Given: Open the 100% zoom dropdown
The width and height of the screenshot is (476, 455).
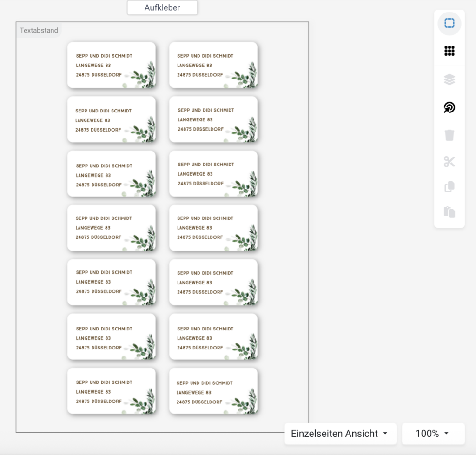Looking at the screenshot, I should coord(433,434).
